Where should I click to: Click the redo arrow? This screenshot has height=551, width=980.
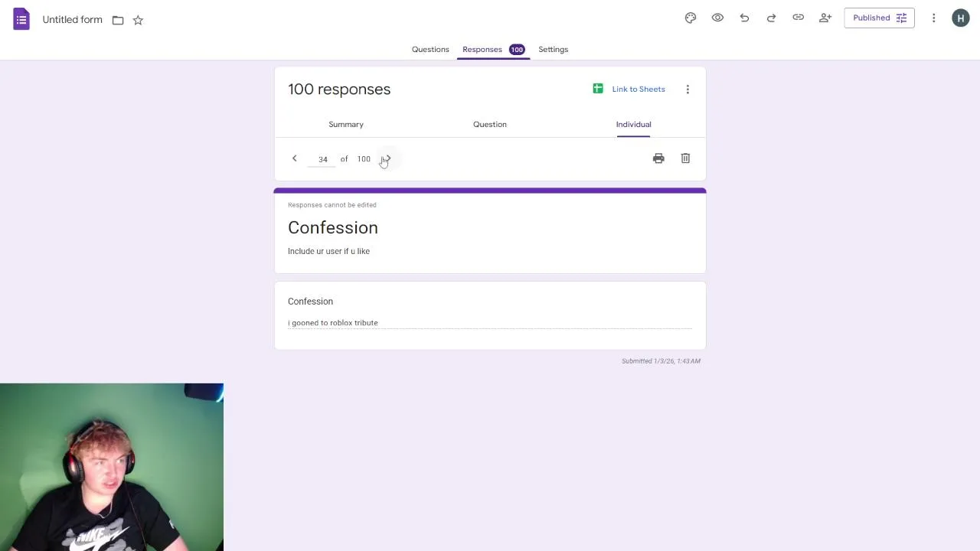click(771, 18)
